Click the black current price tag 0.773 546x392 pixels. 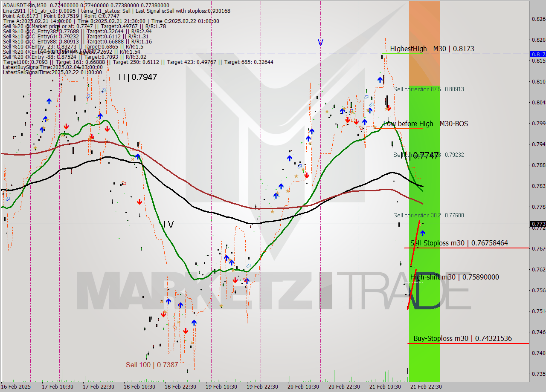[x=537, y=224]
